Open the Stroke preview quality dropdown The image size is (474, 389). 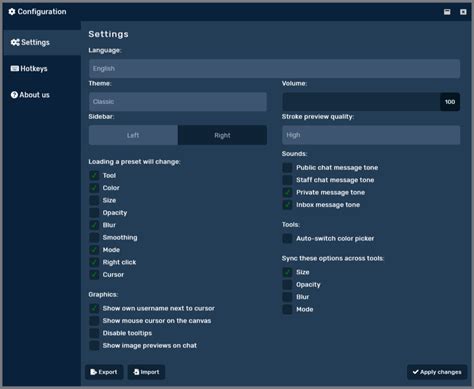click(371, 135)
